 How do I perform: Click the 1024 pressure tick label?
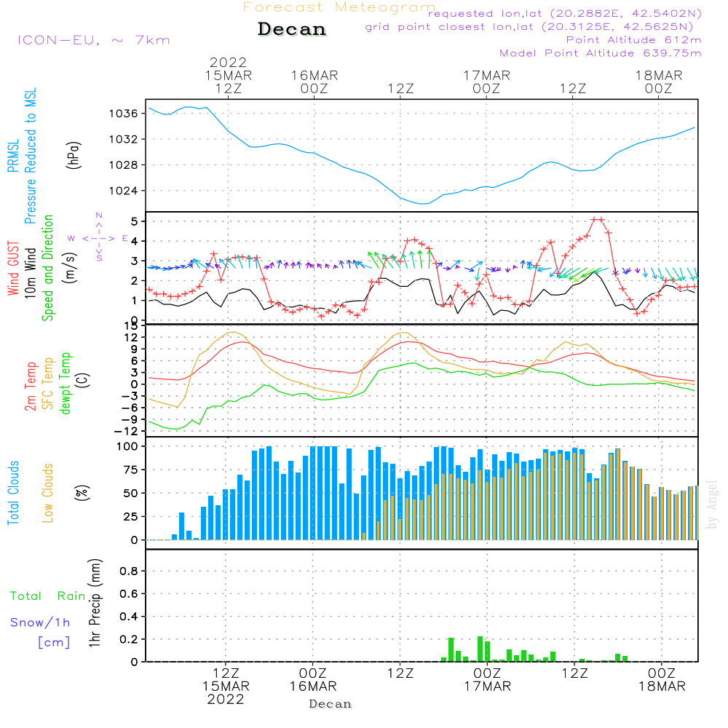point(124,190)
